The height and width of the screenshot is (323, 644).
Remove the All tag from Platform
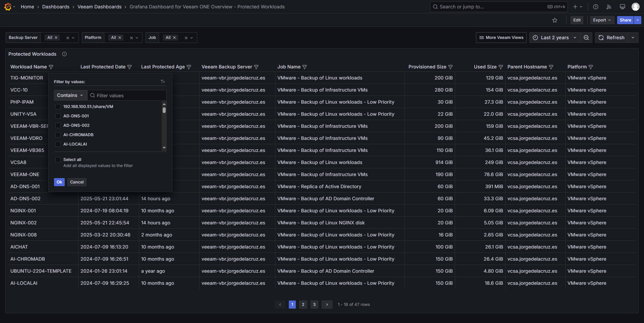[120, 38]
